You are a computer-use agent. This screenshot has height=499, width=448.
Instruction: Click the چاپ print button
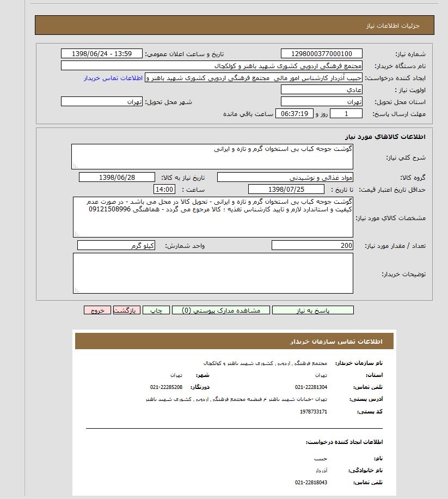click(154, 309)
